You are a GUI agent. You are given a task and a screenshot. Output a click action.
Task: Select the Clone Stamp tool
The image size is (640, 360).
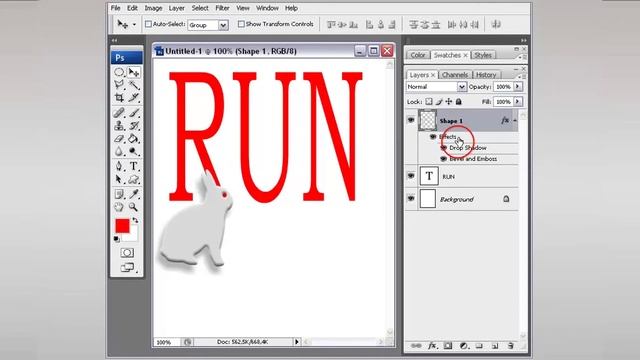tap(119, 126)
